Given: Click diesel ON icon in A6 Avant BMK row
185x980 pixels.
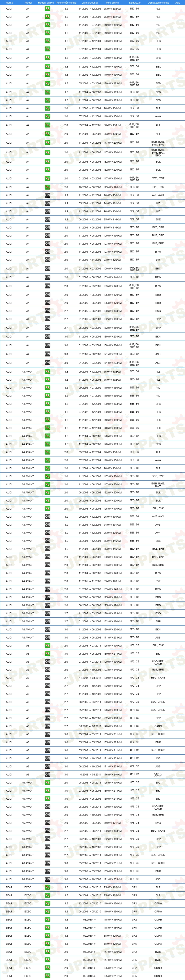Looking at the screenshot, I should [47, 871].
